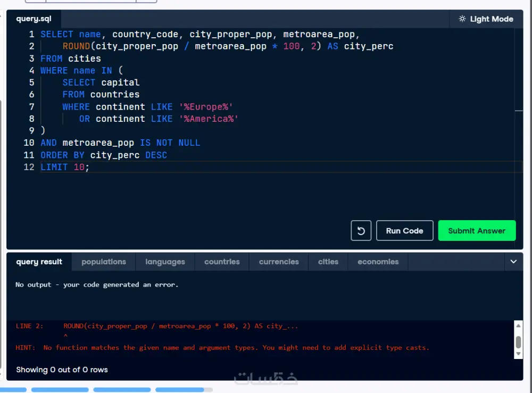Click 'capital' on line 5
This screenshot has height=393, width=532.
tap(120, 82)
